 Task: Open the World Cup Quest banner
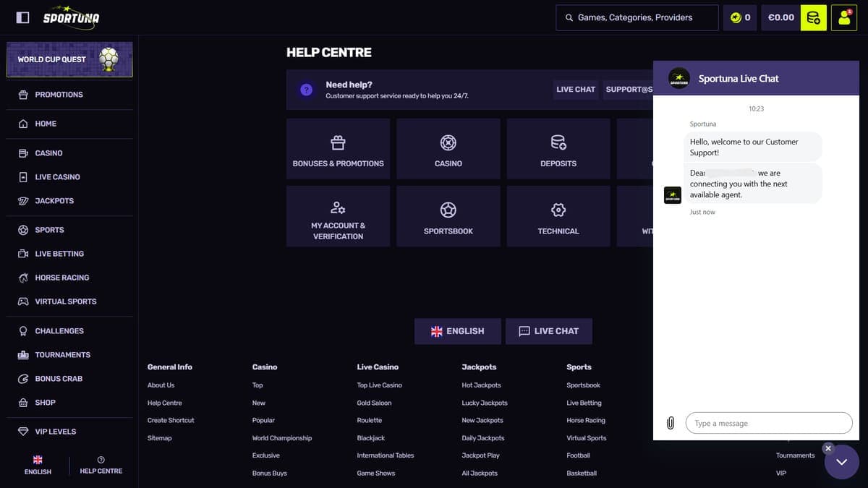pyautogui.click(x=69, y=59)
